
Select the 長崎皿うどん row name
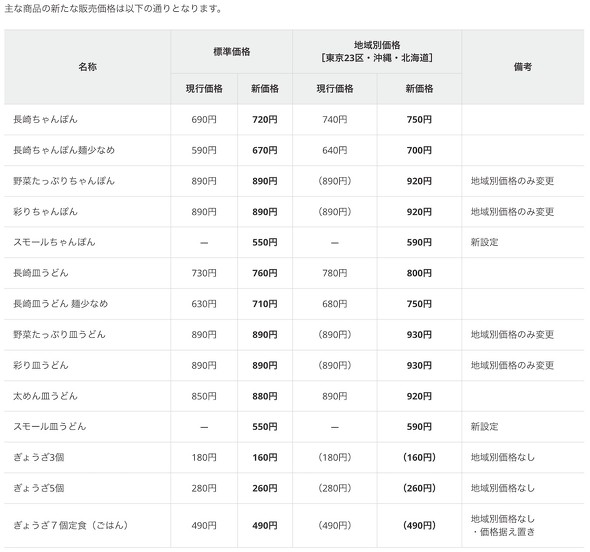[41, 273]
